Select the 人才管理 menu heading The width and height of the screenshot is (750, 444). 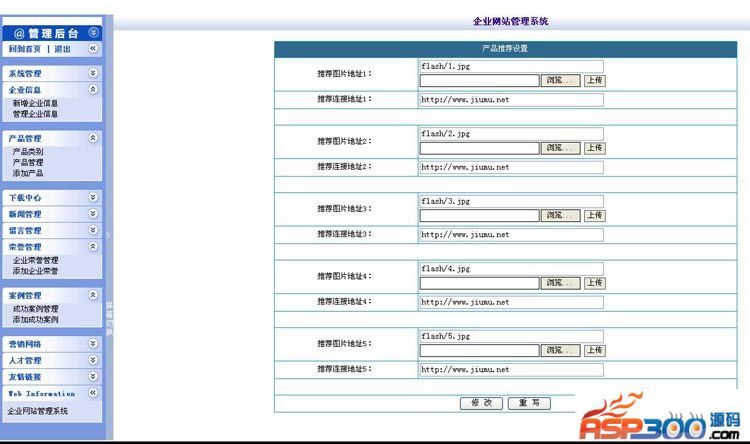(25, 361)
